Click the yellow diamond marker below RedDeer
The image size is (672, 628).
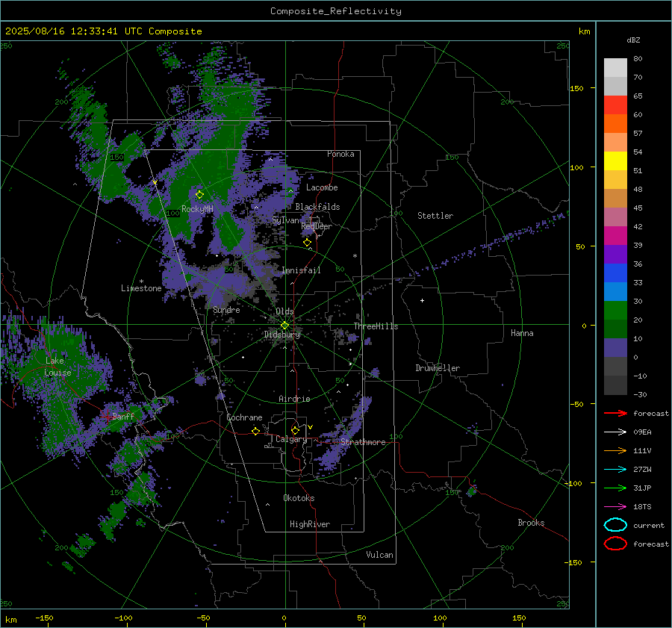(307, 243)
